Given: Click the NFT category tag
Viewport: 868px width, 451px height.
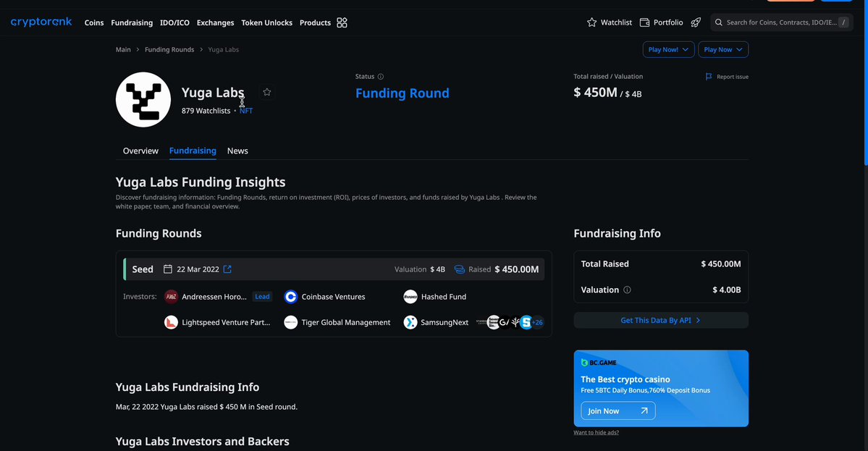Looking at the screenshot, I should (246, 111).
